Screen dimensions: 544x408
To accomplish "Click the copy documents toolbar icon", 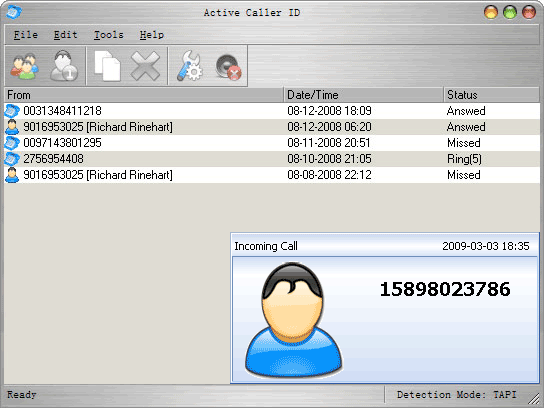I will coord(107,66).
